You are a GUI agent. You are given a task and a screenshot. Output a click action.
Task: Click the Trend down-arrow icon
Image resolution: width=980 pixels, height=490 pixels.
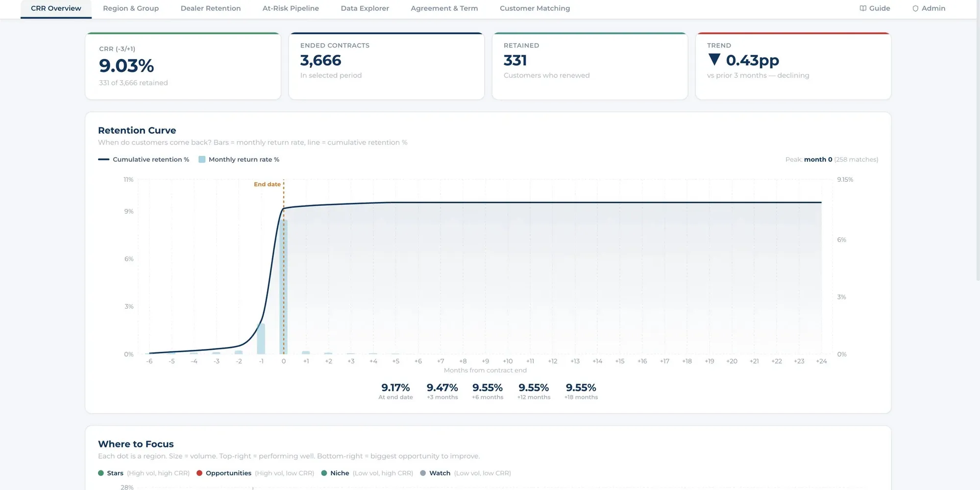coord(714,60)
